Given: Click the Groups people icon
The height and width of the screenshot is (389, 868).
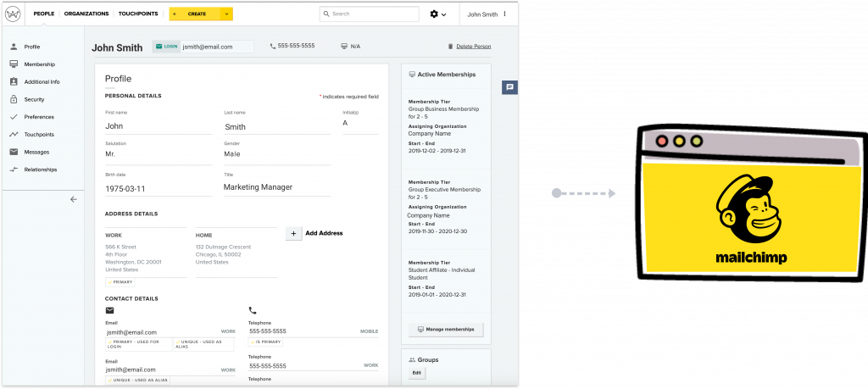Looking at the screenshot, I should coord(412,359).
